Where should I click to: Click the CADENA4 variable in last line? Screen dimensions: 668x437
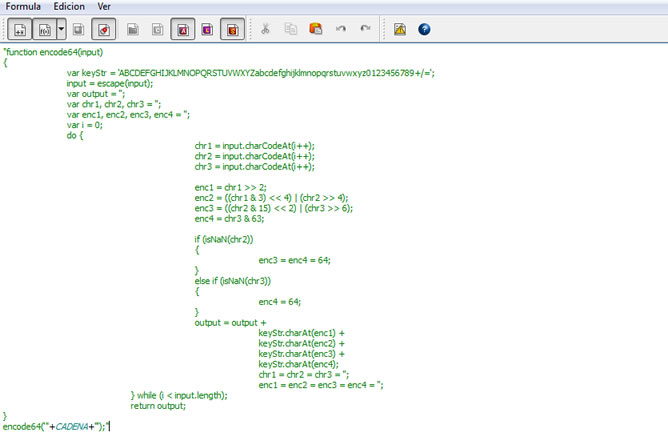click(71, 427)
